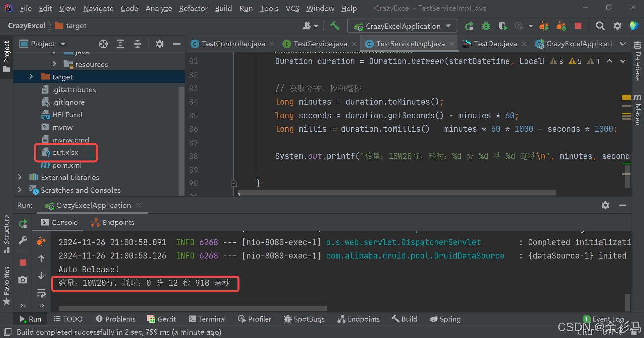Open the CrazyExcelApplication run configuration dropdown
This screenshot has width=644, height=338.
click(x=402, y=26)
